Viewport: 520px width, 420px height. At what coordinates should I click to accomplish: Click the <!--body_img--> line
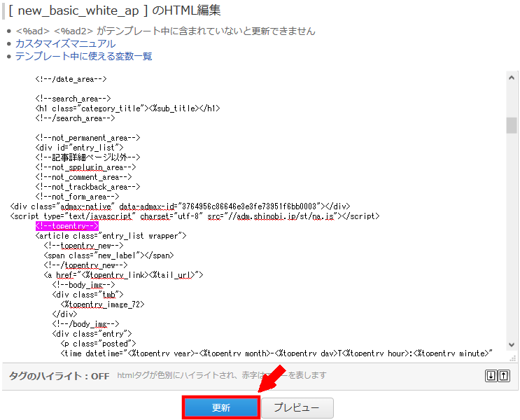[x=83, y=285]
